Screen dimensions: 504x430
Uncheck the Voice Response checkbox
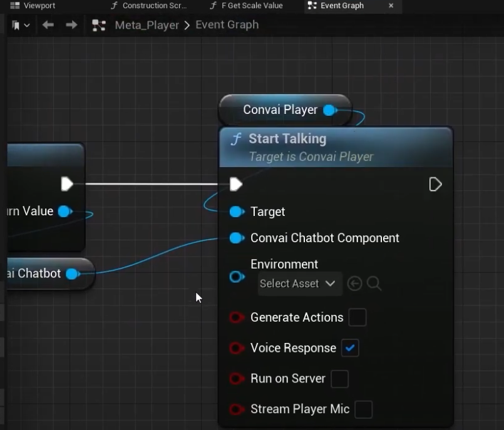[350, 348]
